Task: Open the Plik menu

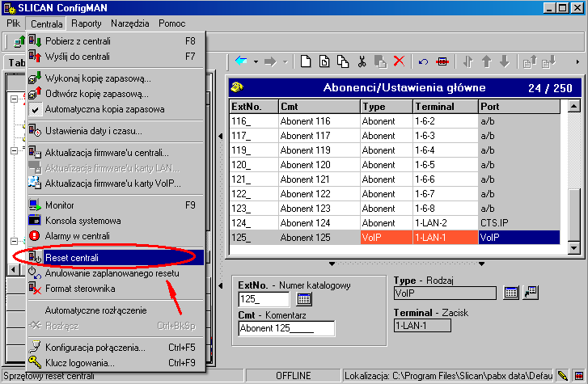Action: coord(14,23)
